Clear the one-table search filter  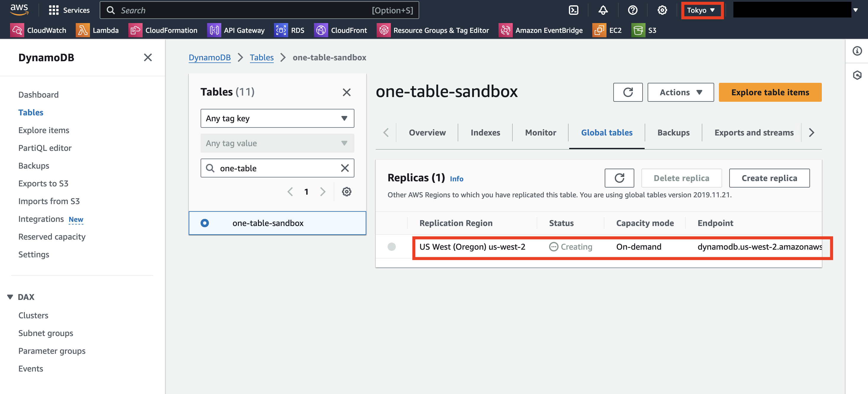[344, 168]
